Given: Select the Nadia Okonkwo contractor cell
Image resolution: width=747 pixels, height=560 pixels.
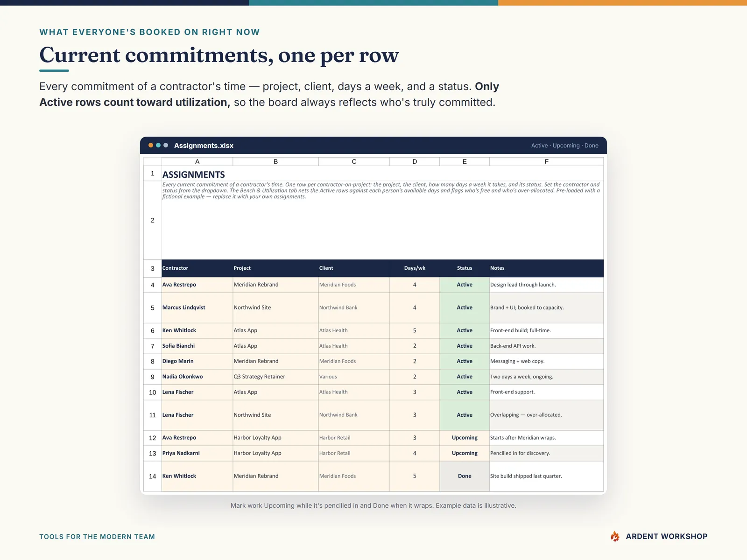Looking at the screenshot, I should (197, 377).
